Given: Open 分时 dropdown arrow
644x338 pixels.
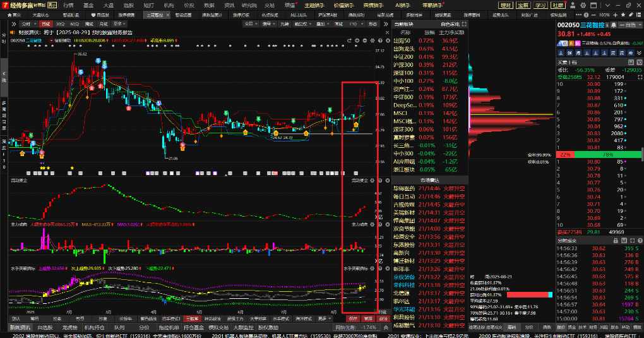Looking at the screenshot, I should (35, 24).
